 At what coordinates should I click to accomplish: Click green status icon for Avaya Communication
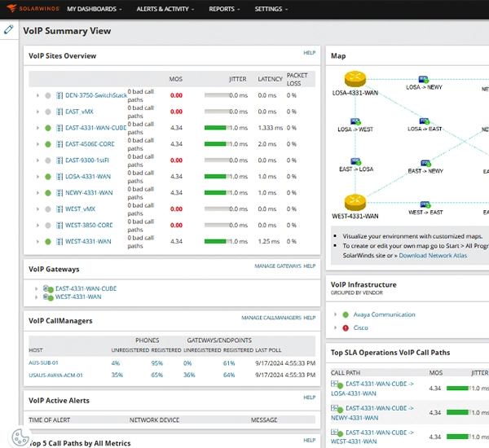point(346,314)
